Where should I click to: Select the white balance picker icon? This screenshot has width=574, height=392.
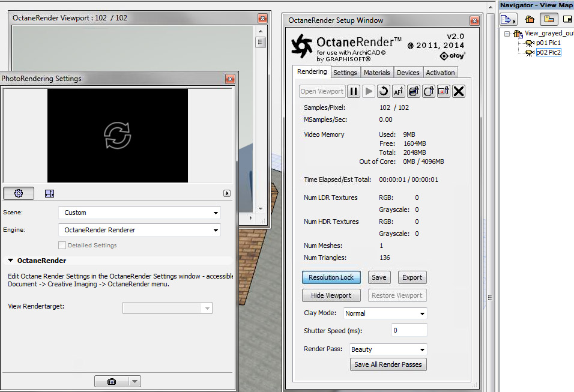point(428,91)
